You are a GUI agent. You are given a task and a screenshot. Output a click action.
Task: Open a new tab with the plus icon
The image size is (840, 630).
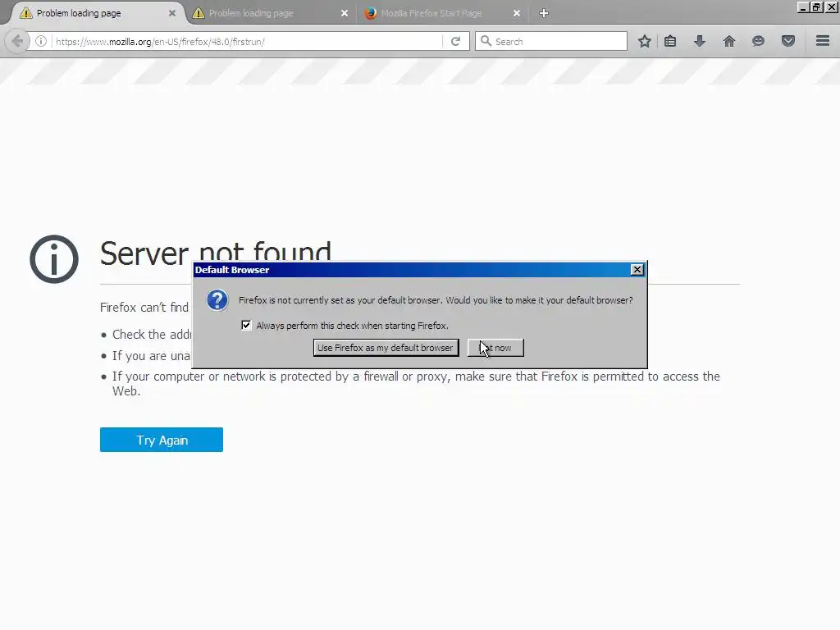[x=544, y=13]
